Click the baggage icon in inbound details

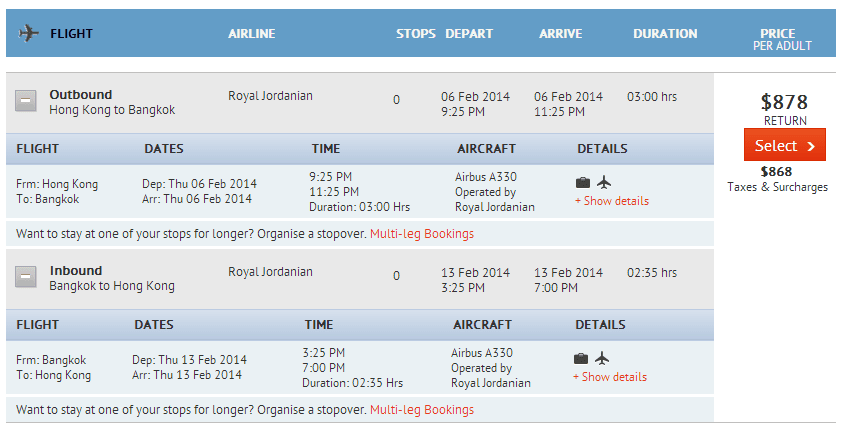click(x=580, y=358)
